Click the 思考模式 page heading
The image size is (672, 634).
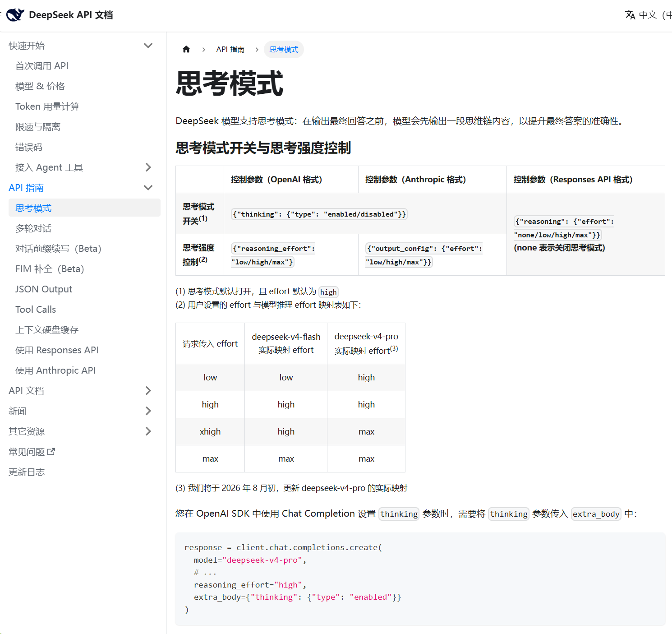click(x=230, y=83)
